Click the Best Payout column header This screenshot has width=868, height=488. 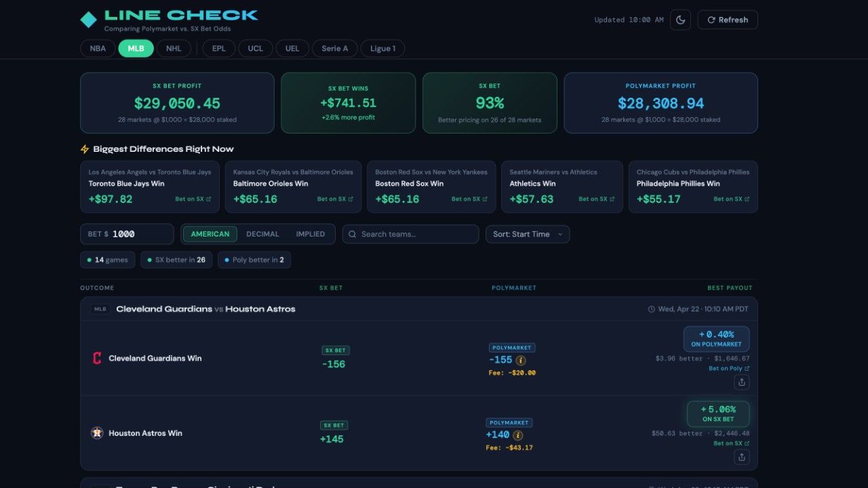pyautogui.click(x=730, y=288)
